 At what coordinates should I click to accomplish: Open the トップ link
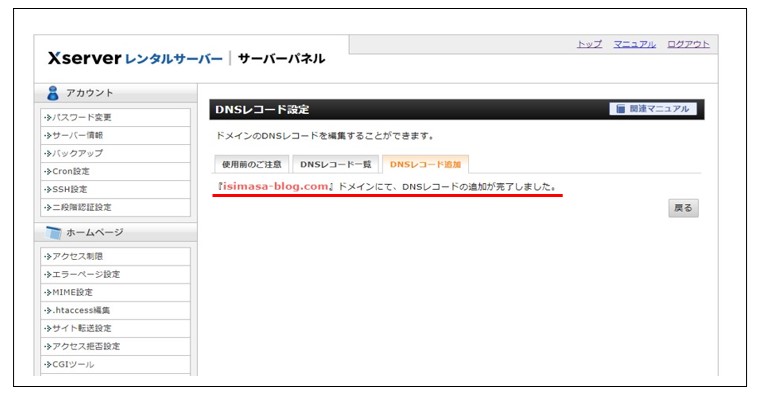click(589, 44)
